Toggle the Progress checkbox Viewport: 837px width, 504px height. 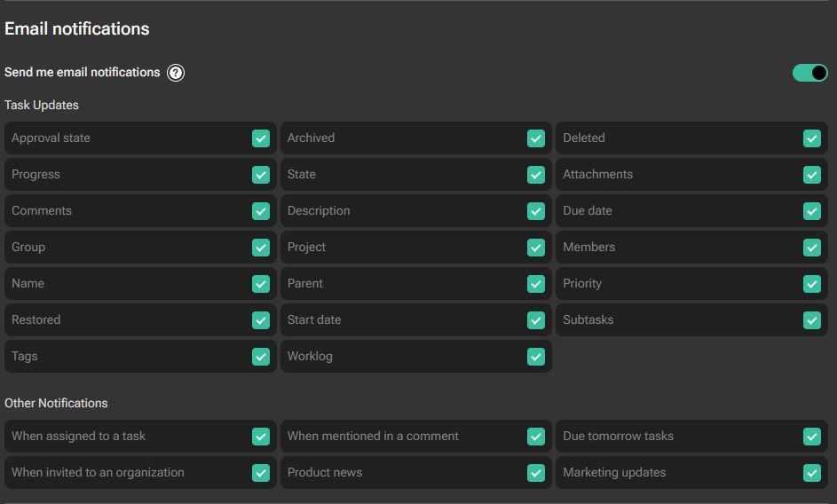[261, 175]
